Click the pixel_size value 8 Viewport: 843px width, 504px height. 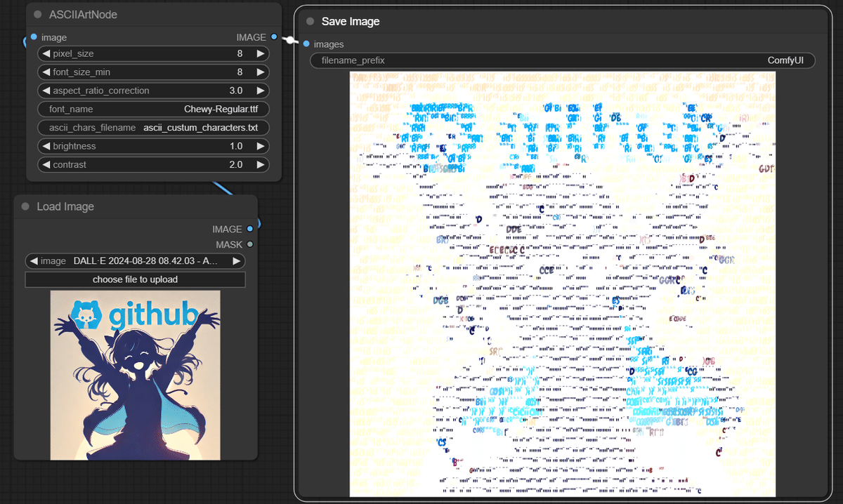coord(240,53)
